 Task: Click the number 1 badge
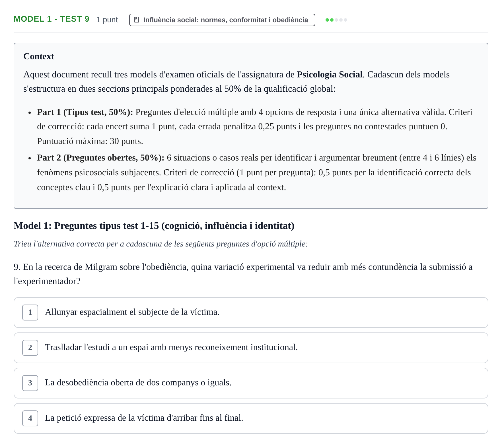(x=30, y=313)
